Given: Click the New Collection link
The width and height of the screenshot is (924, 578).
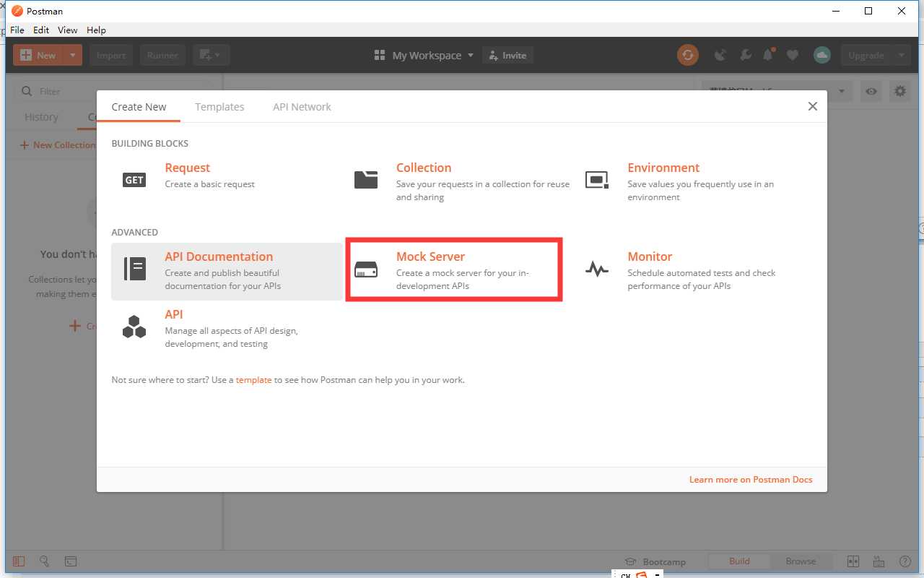Looking at the screenshot, I should pyautogui.click(x=58, y=144).
